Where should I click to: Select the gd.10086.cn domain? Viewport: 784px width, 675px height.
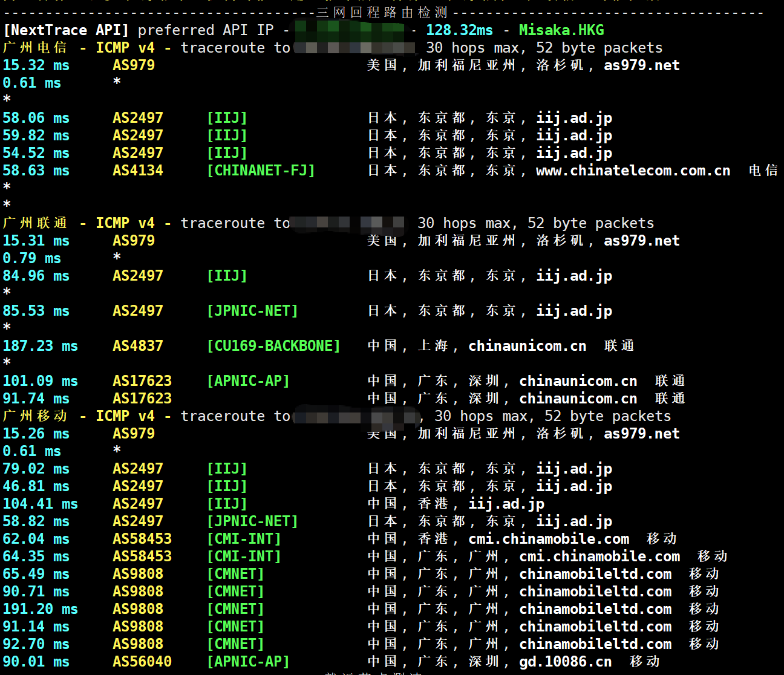click(566, 662)
